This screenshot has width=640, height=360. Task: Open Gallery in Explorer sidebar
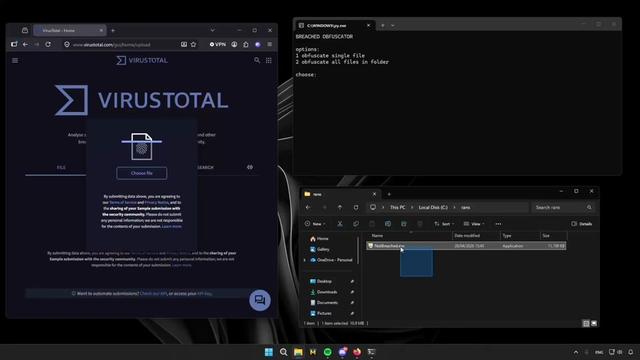coord(320,249)
